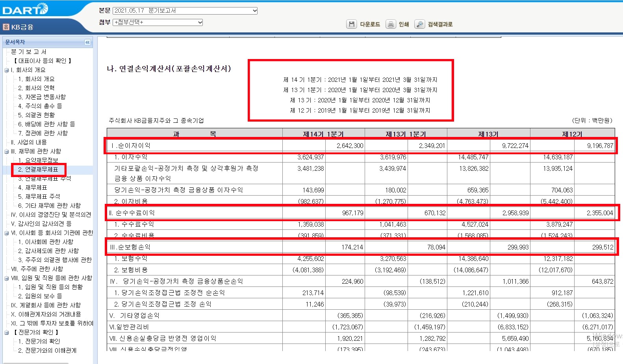
Task: Open 1. 임원 및 직원 등의 현황
Action: [50, 287]
